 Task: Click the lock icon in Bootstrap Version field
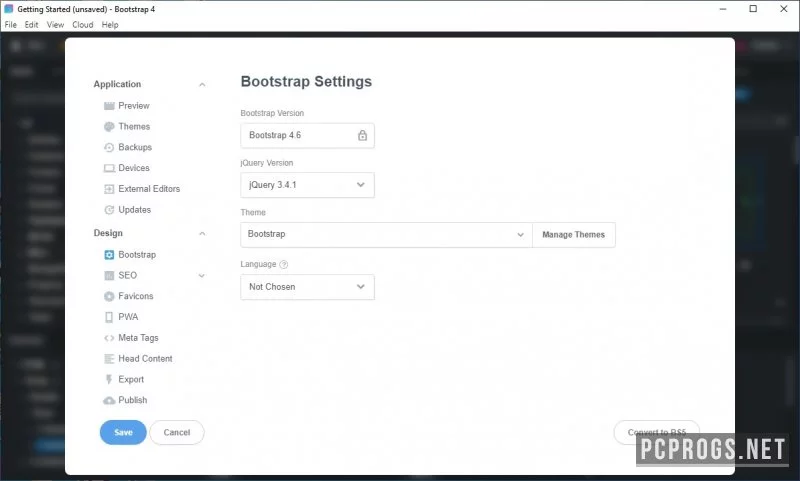[362, 135]
